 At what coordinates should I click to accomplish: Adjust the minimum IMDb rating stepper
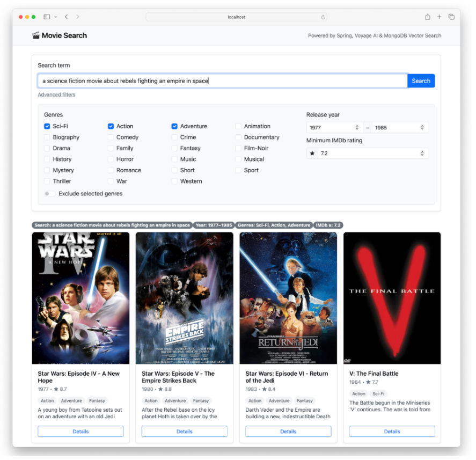click(422, 154)
